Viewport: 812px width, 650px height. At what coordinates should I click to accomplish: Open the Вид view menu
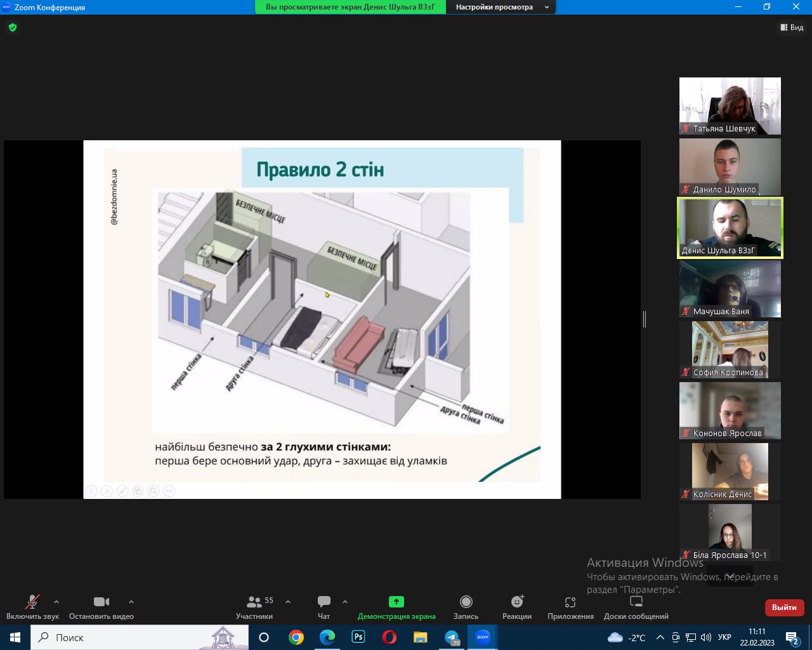pyautogui.click(x=792, y=27)
